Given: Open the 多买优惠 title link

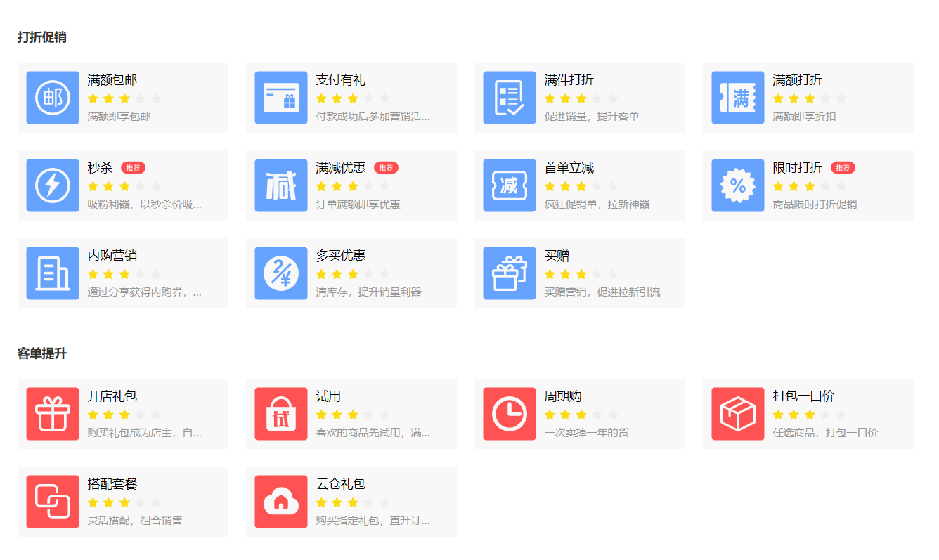Looking at the screenshot, I should tap(341, 256).
